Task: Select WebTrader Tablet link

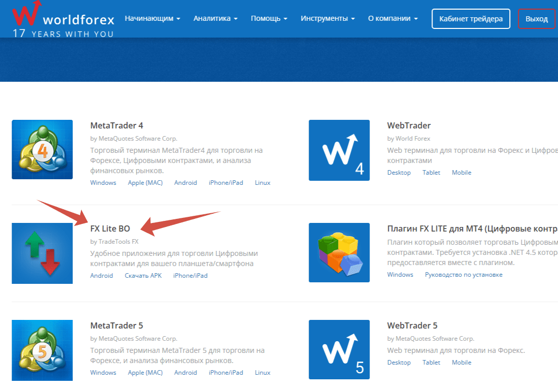Action: coord(431,173)
